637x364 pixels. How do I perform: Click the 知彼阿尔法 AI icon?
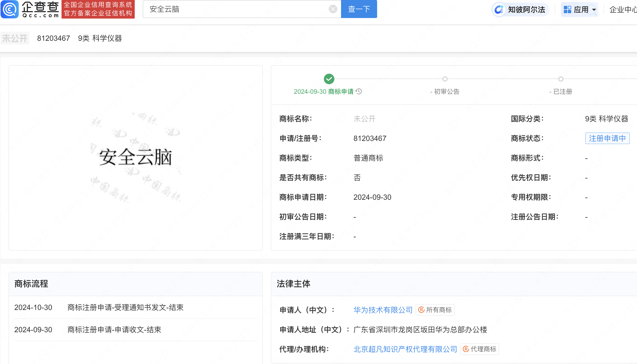pyautogui.click(x=499, y=10)
